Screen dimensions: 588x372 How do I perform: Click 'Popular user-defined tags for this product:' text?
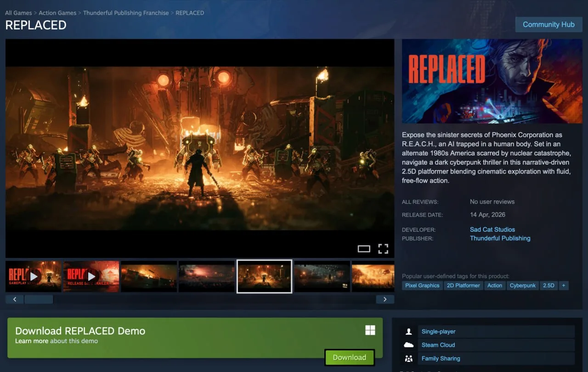pos(456,276)
